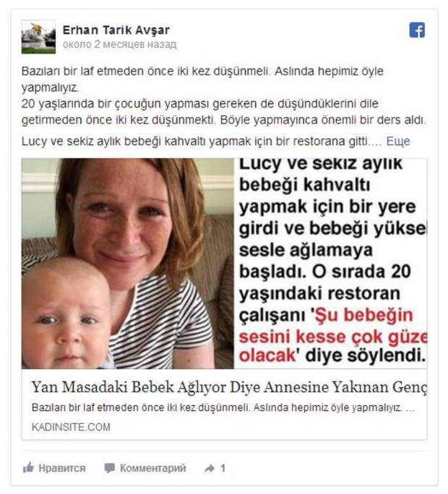Open the KADINSITE.COM source link
Image resolution: width=448 pixels, height=494 pixels.
click(x=71, y=428)
